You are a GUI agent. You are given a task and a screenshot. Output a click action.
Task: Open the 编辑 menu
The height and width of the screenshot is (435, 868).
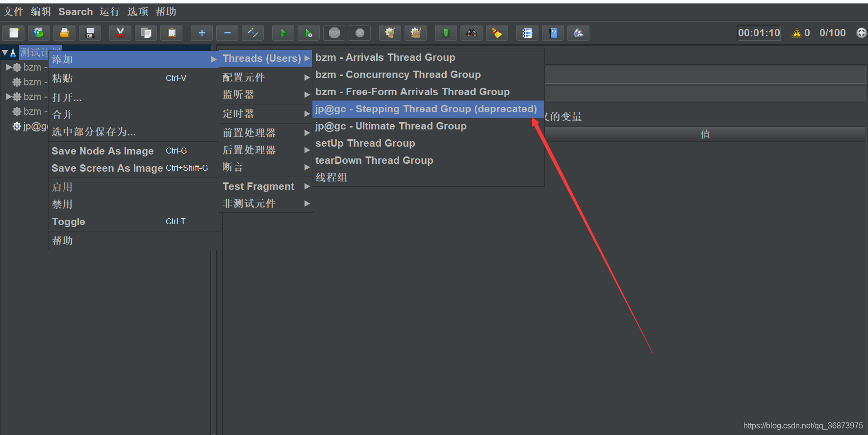(x=41, y=11)
